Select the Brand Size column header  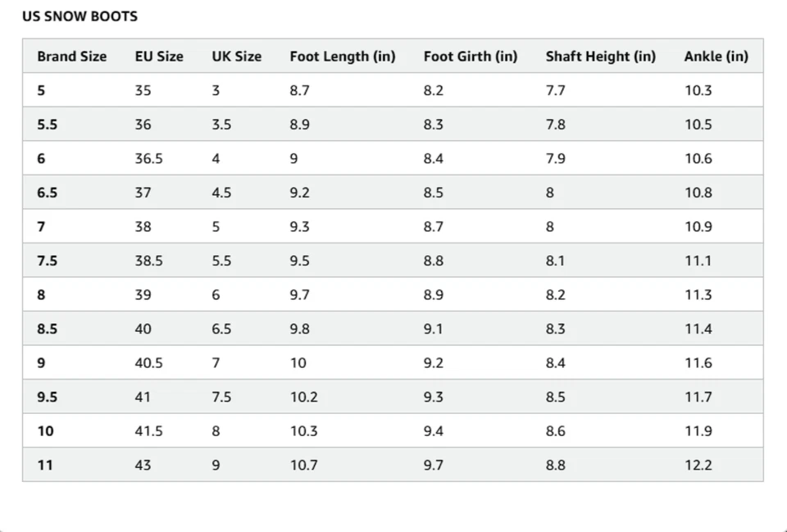(72, 57)
